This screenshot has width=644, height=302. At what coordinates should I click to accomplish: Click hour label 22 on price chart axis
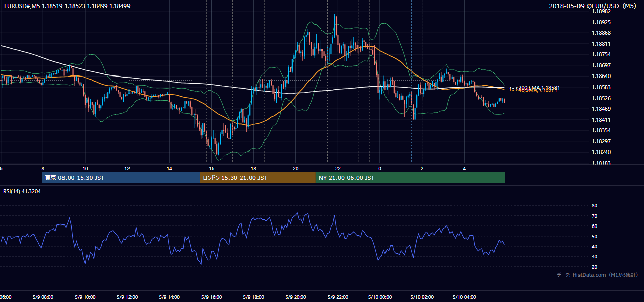coord(338,168)
